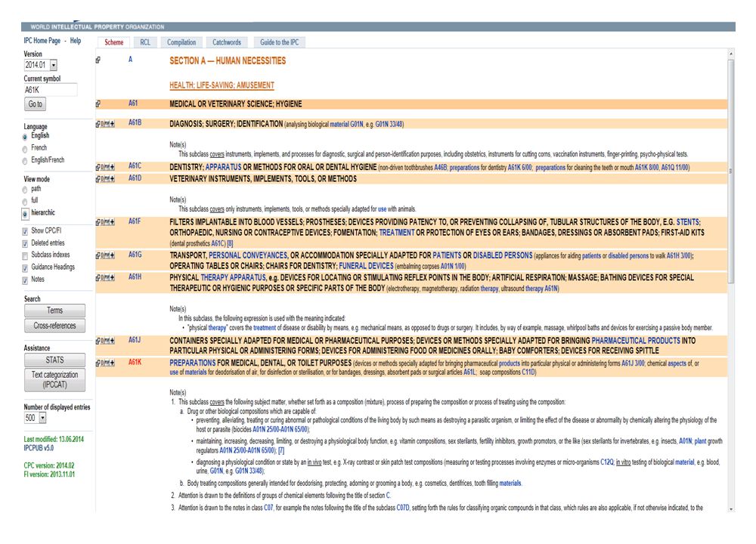Expand the A61C subclass with plus icon

pyautogui.click(x=113, y=167)
